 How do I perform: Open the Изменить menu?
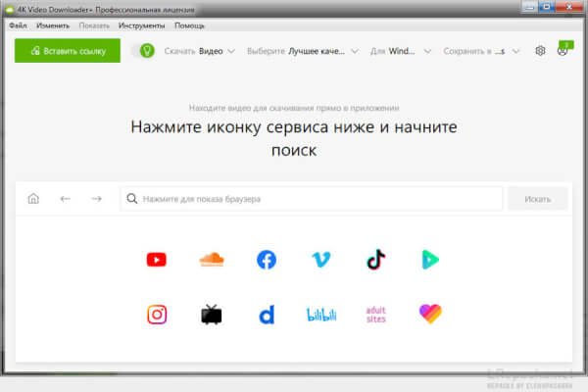53,25
